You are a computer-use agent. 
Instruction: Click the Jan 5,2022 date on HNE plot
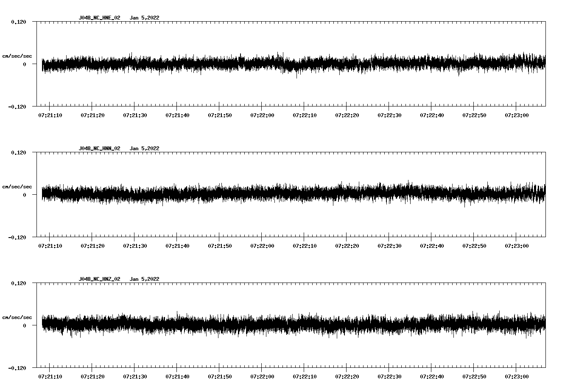pos(145,18)
